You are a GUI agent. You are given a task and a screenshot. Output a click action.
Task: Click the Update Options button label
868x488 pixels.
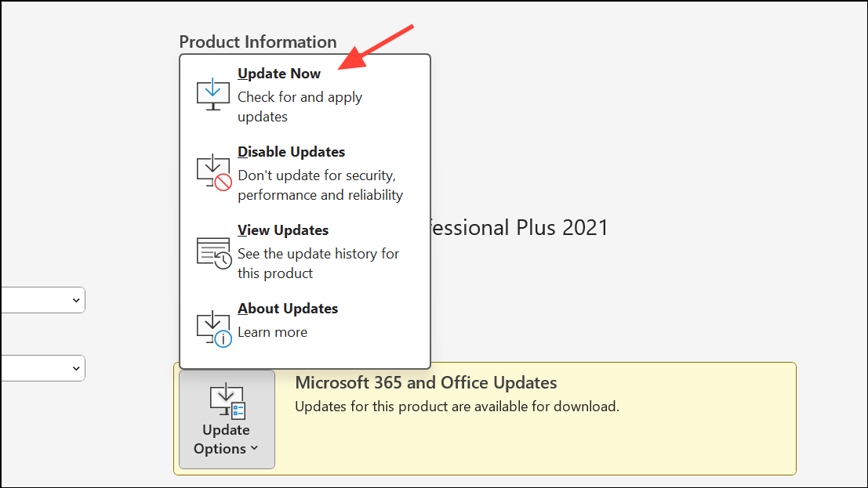226,439
